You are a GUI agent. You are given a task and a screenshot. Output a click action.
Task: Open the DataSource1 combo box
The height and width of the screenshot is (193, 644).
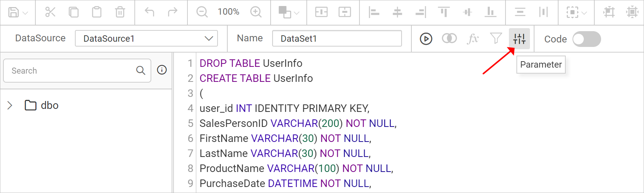click(146, 38)
